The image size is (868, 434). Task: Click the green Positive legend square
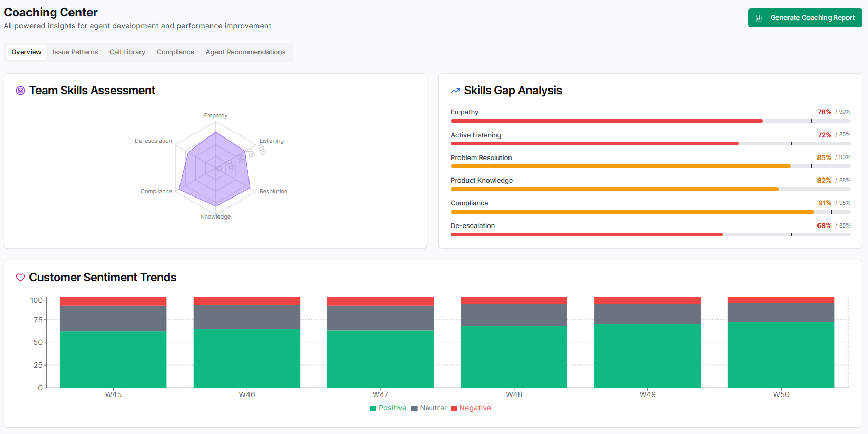click(x=373, y=408)
